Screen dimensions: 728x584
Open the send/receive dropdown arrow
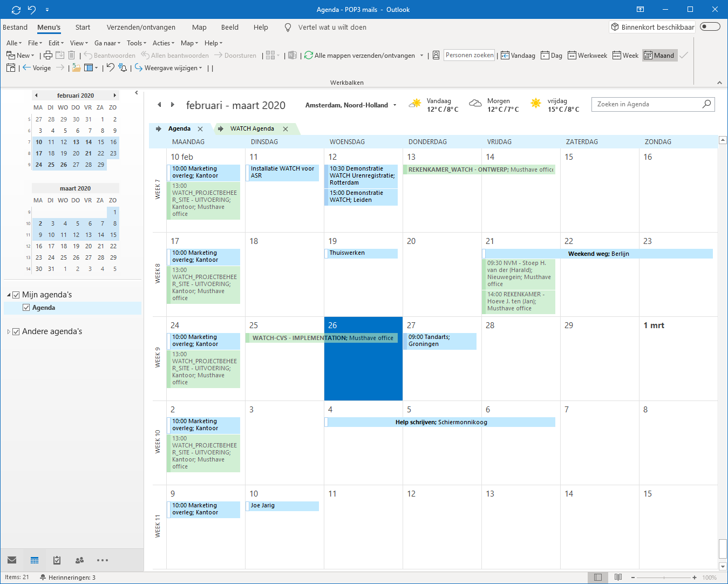tap(421, 55)
